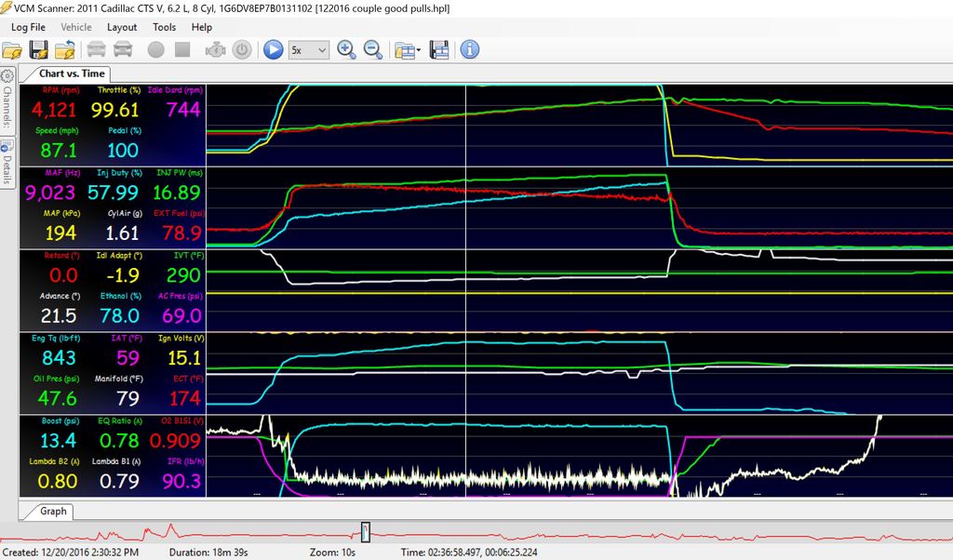Click the Created date in status bar

(71, 553)
